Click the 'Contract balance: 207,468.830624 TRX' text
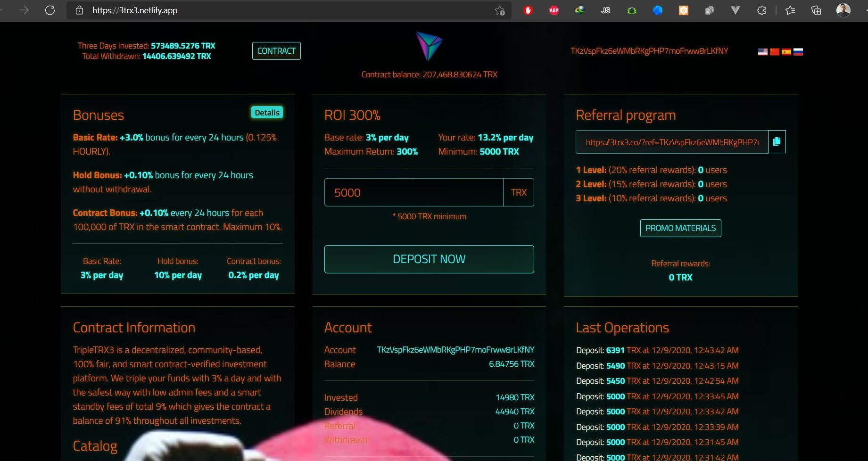 (x=429, y=74)
